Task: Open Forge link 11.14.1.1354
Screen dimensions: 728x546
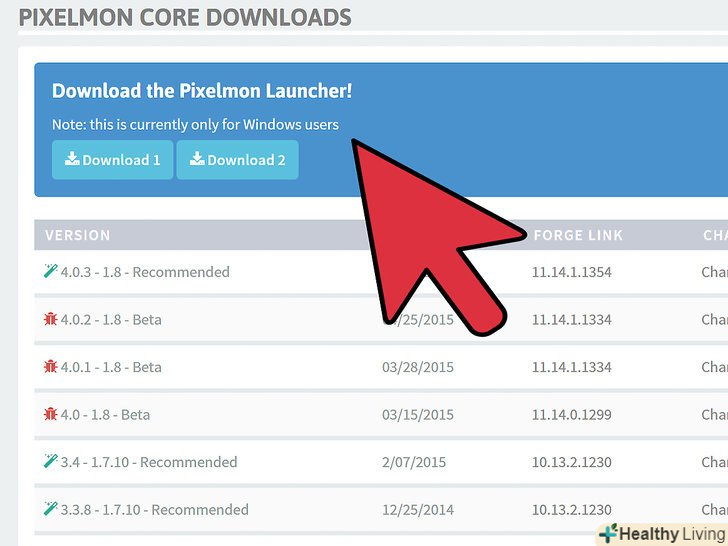Action: 572,272
